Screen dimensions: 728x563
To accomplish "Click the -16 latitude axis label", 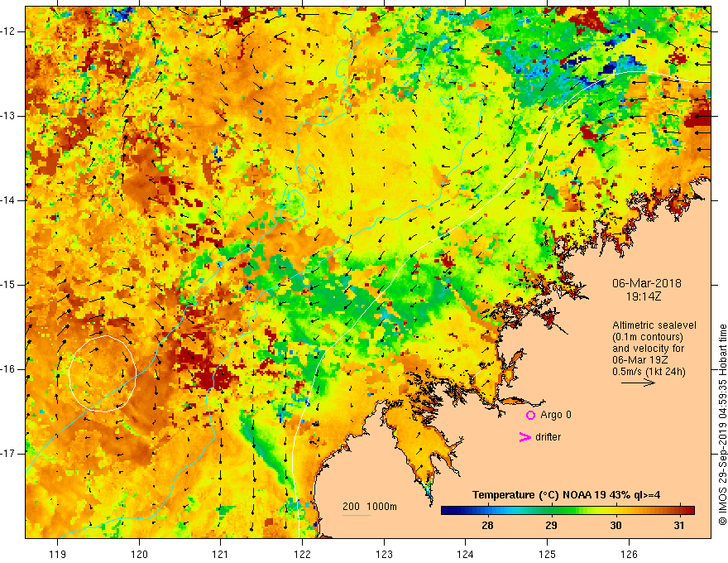I will [9, 369].
